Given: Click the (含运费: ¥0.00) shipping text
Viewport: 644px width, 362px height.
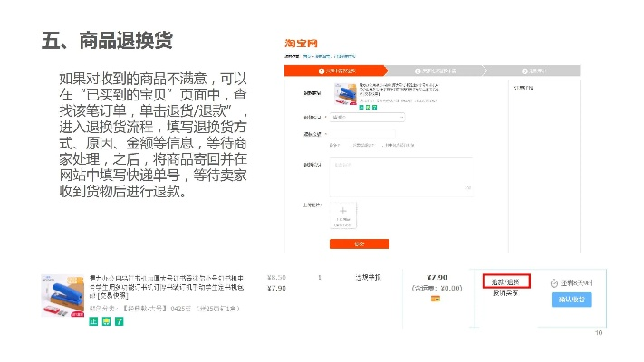Looking at the screenshot, I should pos(437,288).
